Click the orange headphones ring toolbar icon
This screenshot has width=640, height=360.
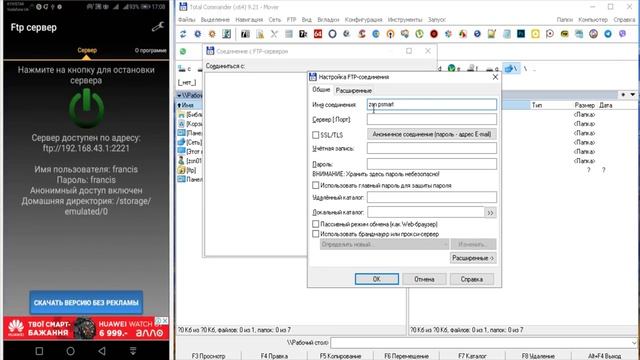point(391,34)
